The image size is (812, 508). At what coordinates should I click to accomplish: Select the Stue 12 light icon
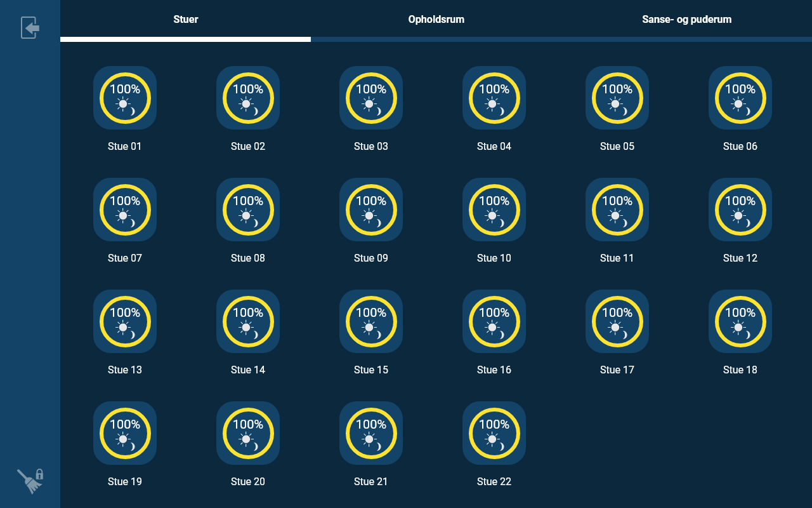point(740,210)
